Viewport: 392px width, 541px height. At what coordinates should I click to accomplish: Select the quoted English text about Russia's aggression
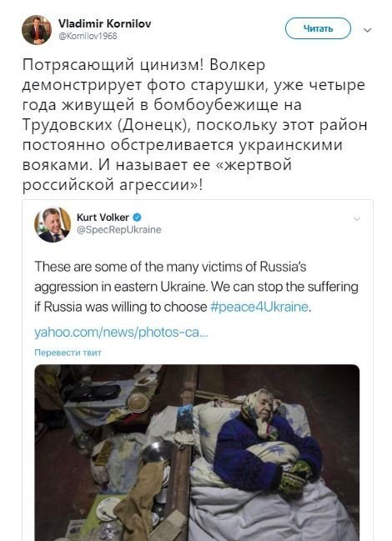point(196,287)
